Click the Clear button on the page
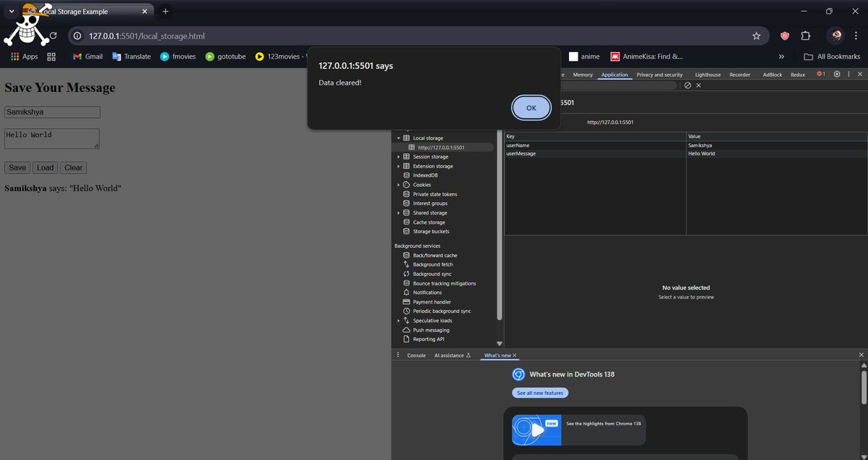This screenshot has height=460, width=868. 73,168
